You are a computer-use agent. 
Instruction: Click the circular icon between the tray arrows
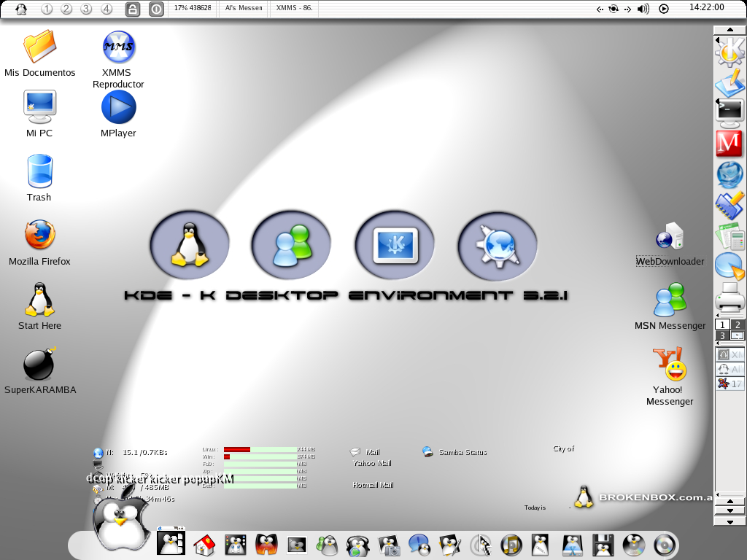tap(614, 9)
